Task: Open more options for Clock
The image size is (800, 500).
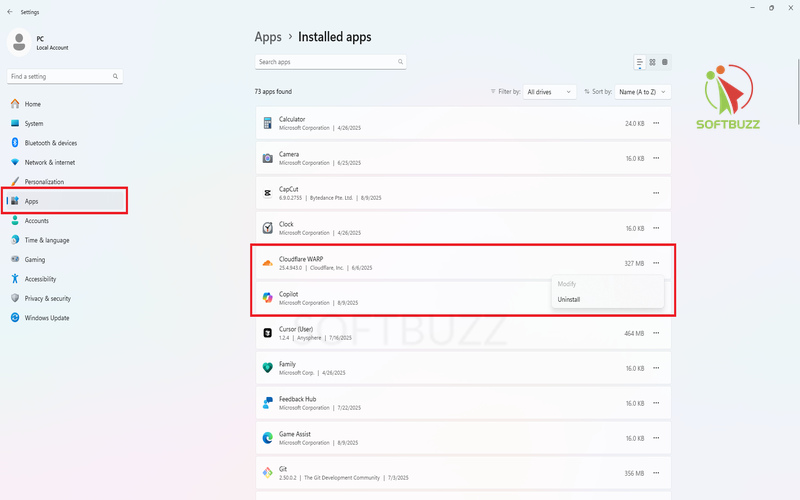Action: [x=656, y=228]
